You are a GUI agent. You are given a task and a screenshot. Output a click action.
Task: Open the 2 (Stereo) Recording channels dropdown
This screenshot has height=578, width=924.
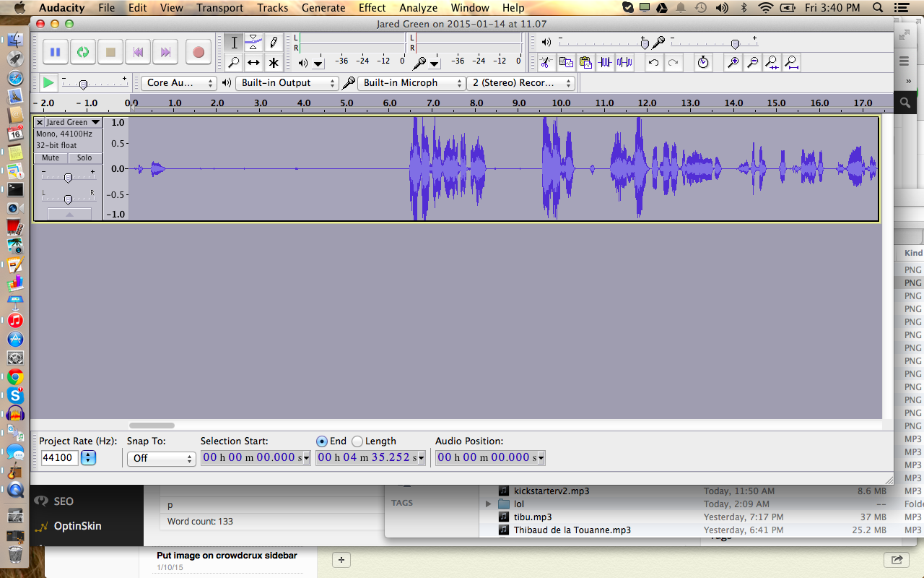pyautogui.click(x=520, y=83)
